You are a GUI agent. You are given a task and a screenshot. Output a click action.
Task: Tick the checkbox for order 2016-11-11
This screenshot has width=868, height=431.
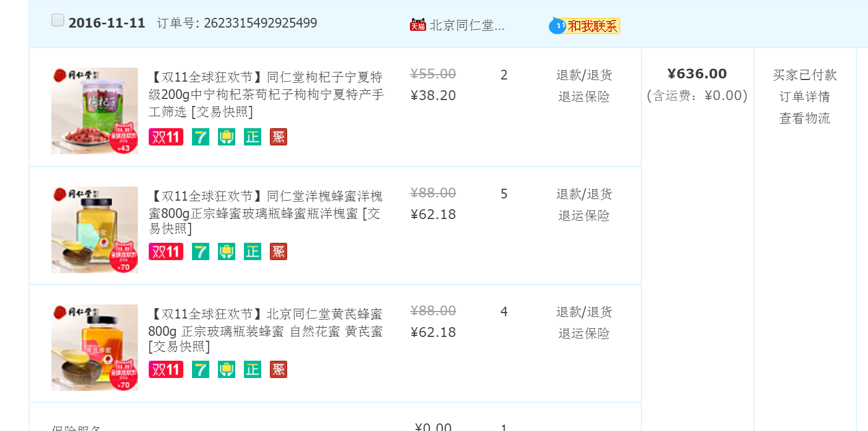[58, 21]
